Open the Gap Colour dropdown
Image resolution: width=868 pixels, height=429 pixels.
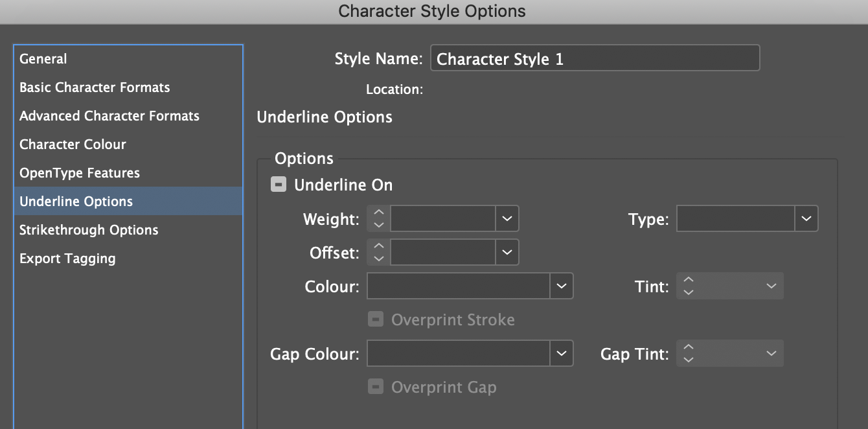[561, 353]
